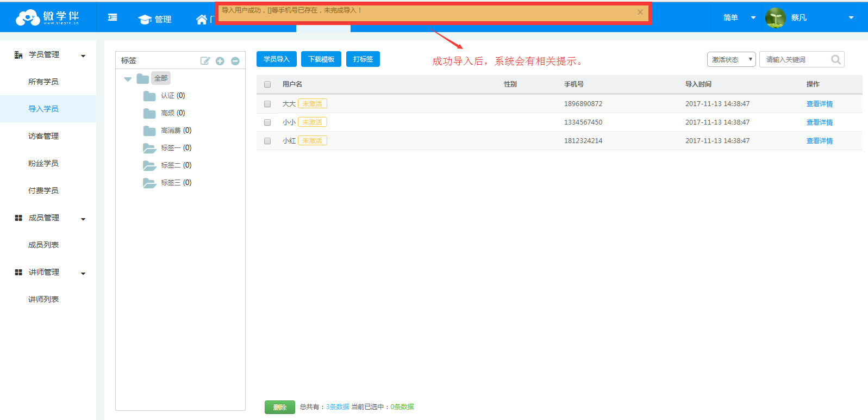The width and height of the screenshot is (868, 420).
Task: Open 付费学员 in sidebar
Action: pos(43,190)
